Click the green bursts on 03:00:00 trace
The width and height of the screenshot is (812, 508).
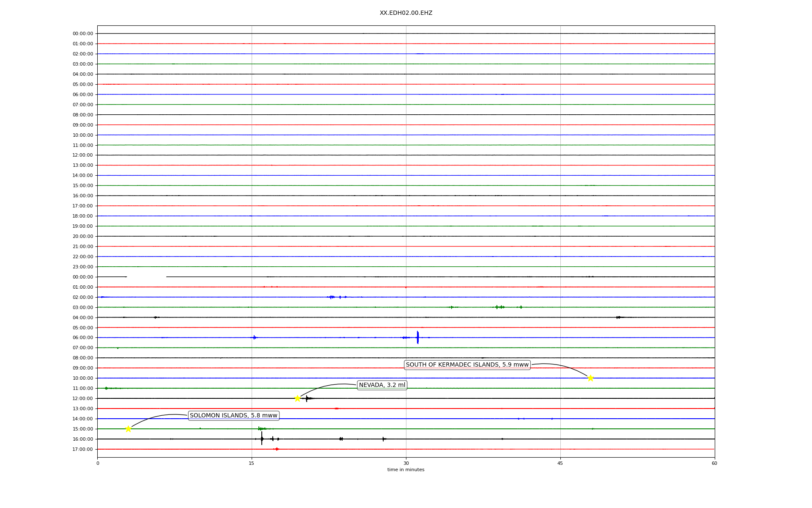click(x=500, y=307)
